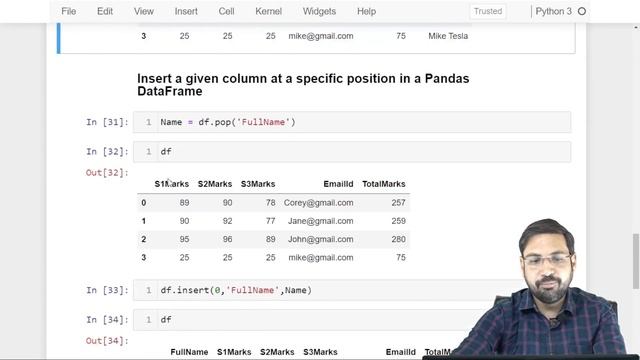Click the S3Marks column header in Out[32]
This screenshot has height=360, width=640.
point(258,184)
